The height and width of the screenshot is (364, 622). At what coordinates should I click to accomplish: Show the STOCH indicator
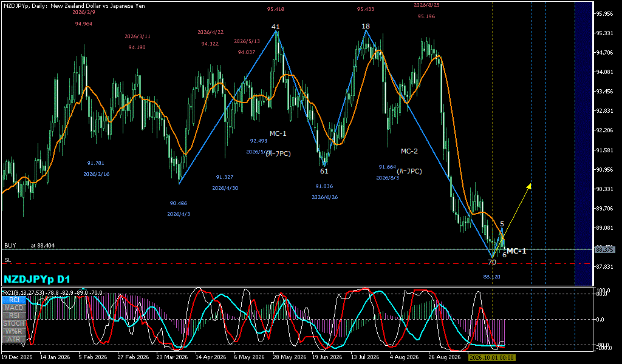14,323
